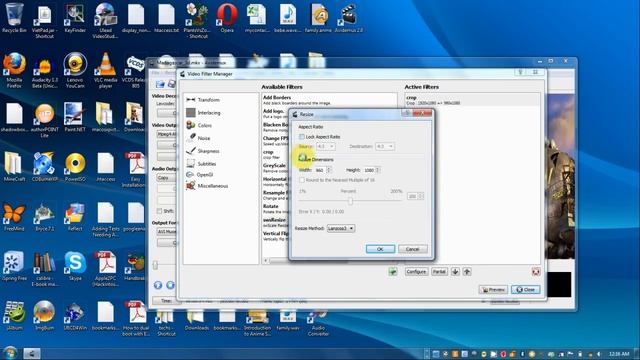This screenshot has width=640, height=360.
Task: Select the Transform filter category
Action: coord(203,100)
